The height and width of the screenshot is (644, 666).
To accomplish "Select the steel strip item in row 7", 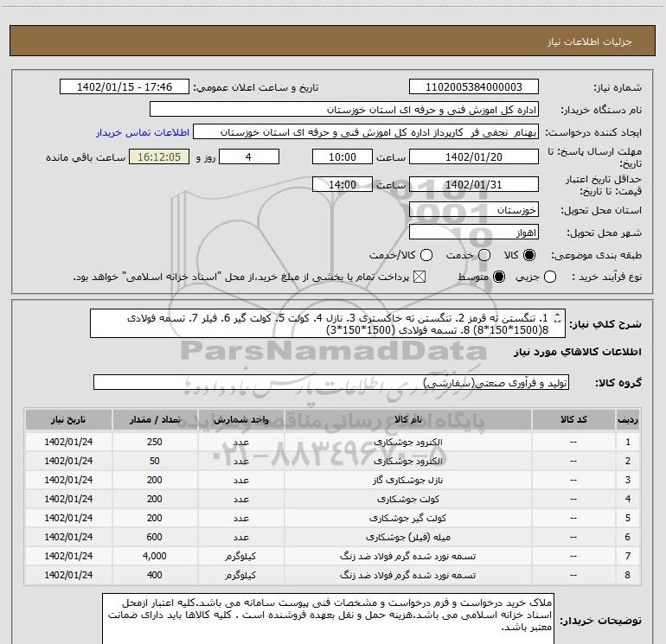I will point(407,556).
